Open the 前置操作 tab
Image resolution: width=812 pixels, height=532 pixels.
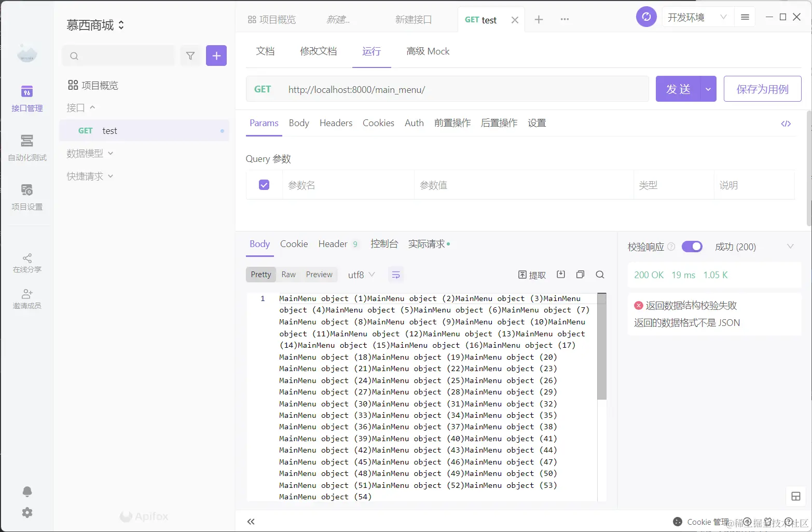[452, 123]
